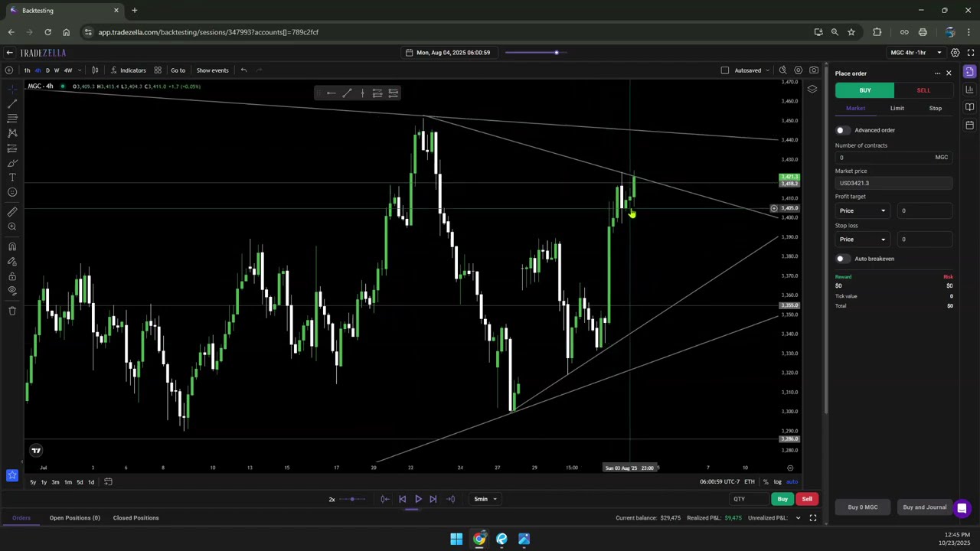Open date picker Mon, Aug 04, 2025

pos(448,53)
